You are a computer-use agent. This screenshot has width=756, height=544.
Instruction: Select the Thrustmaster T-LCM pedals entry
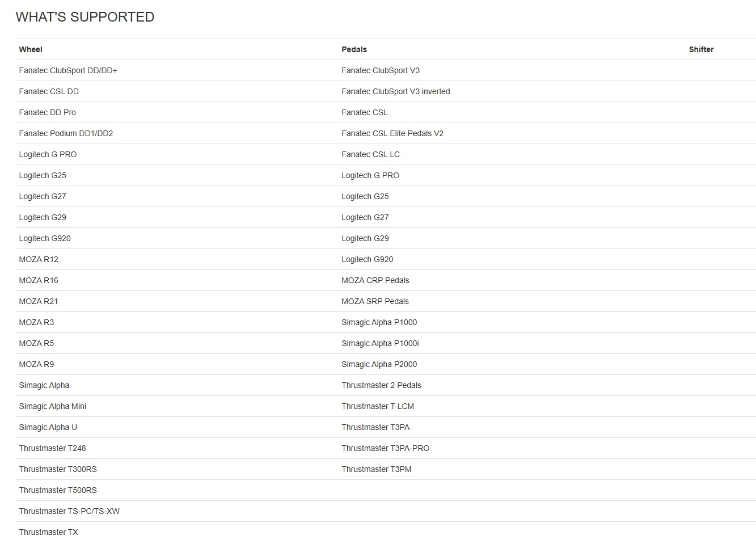point(378,406)
